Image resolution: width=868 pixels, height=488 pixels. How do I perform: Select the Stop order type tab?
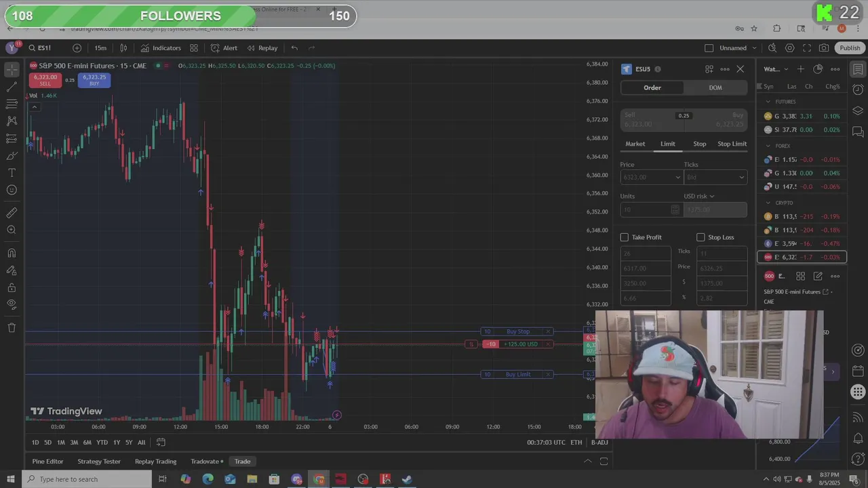700,144
